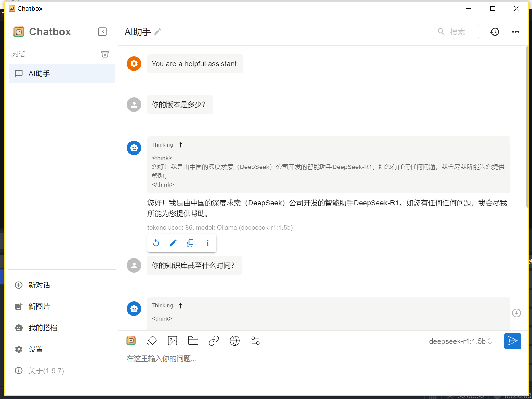
Task: Open conversation settings sliders icon
Action: [255, 341]
